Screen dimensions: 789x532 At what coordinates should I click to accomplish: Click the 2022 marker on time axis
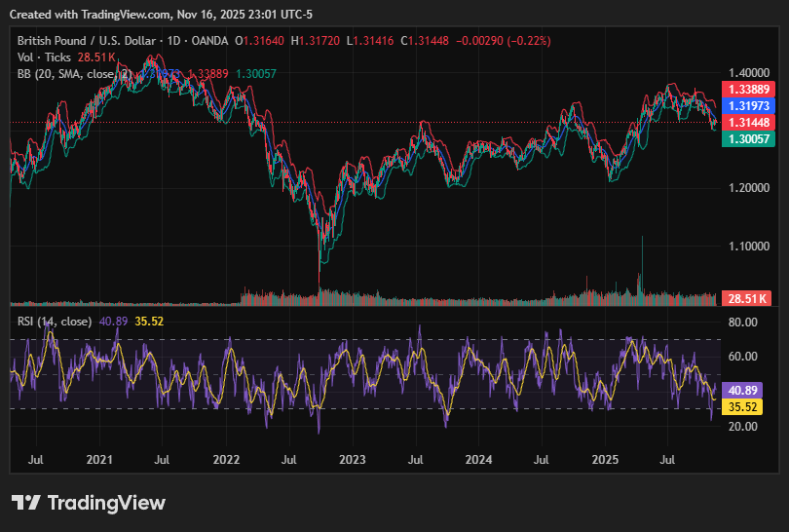click(226, 458)
